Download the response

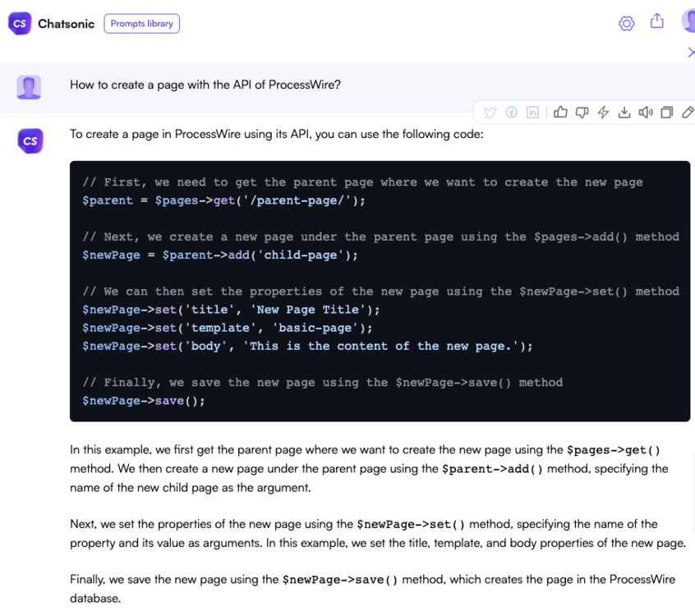pyautogui.click(x=624, y=113)
